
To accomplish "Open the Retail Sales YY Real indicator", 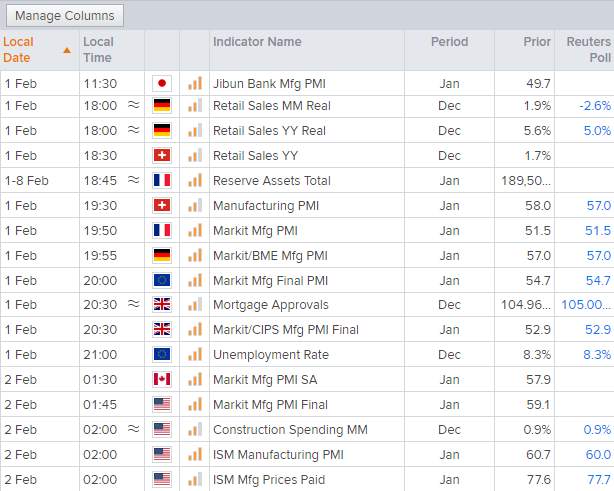I will 269,130.
